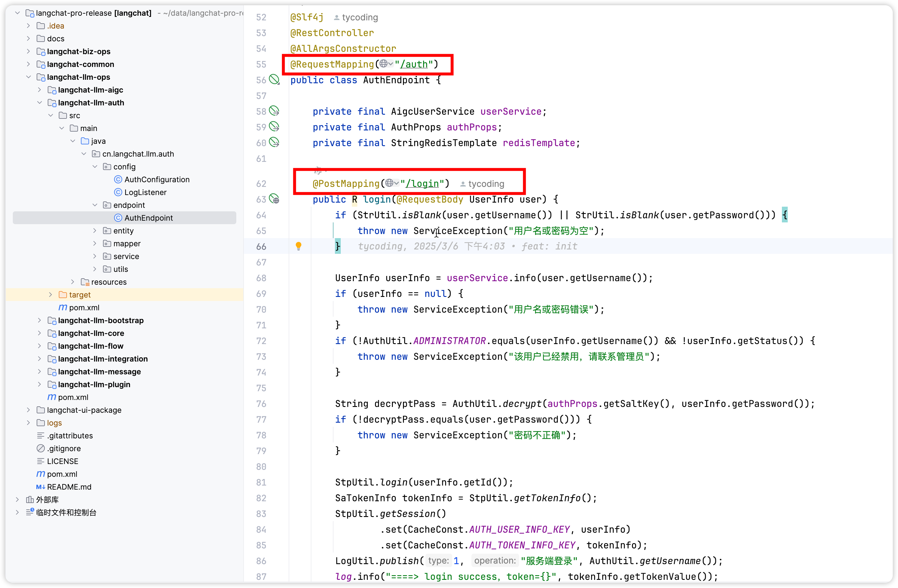Click the AI actions icon above @PostMapping
Viewport: 898px width, 588px height.
tap(318, 171)
